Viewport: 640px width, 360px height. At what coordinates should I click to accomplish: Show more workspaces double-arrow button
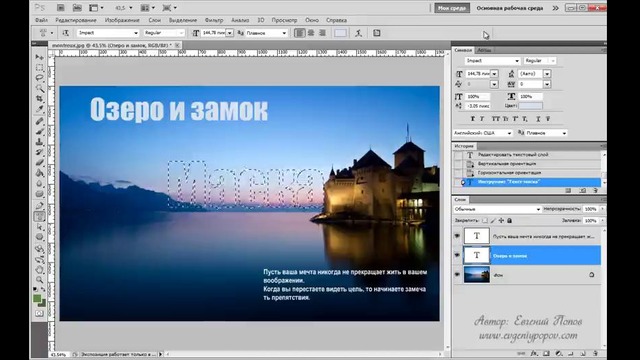pos(555,8)
